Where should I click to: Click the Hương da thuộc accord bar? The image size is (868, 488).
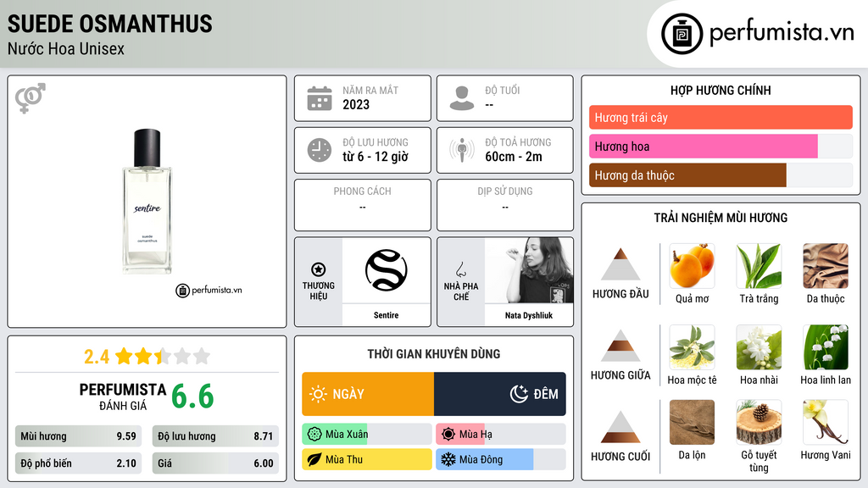721,175
